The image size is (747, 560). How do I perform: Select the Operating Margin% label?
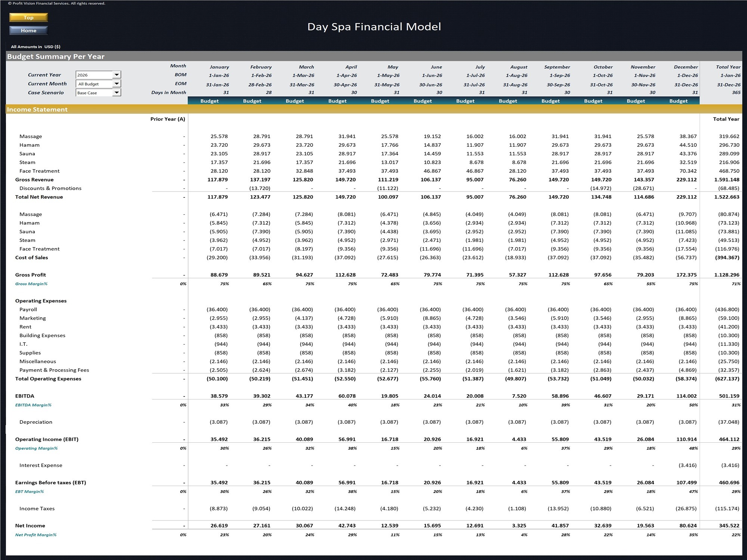pos(36,448)
